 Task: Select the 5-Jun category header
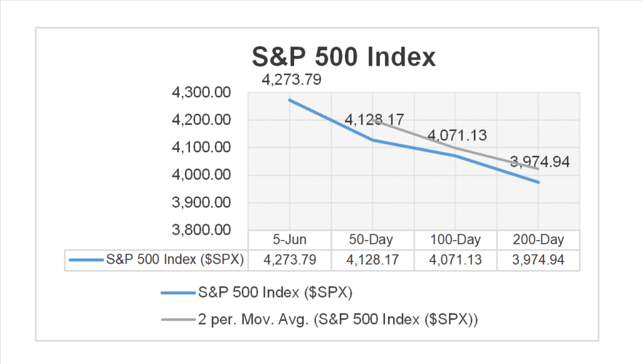pyautogui.click(x=290, y=240)
